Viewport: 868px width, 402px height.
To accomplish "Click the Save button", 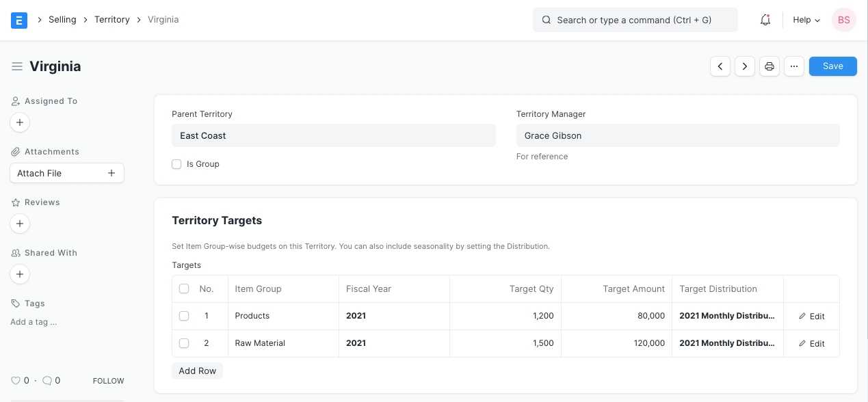I will pyautogui.click(x=832, y=66).
